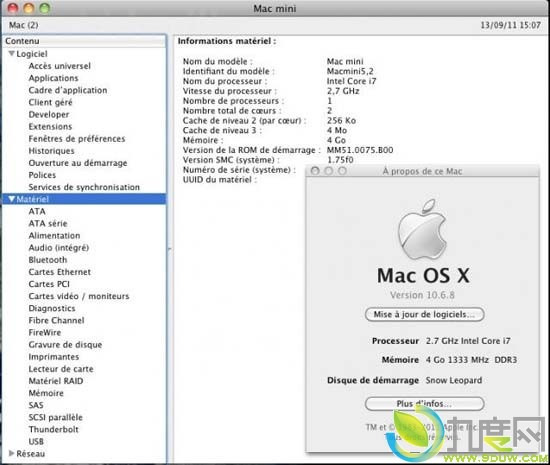Close the Mac mini profiler window

[x=13, y=8]
